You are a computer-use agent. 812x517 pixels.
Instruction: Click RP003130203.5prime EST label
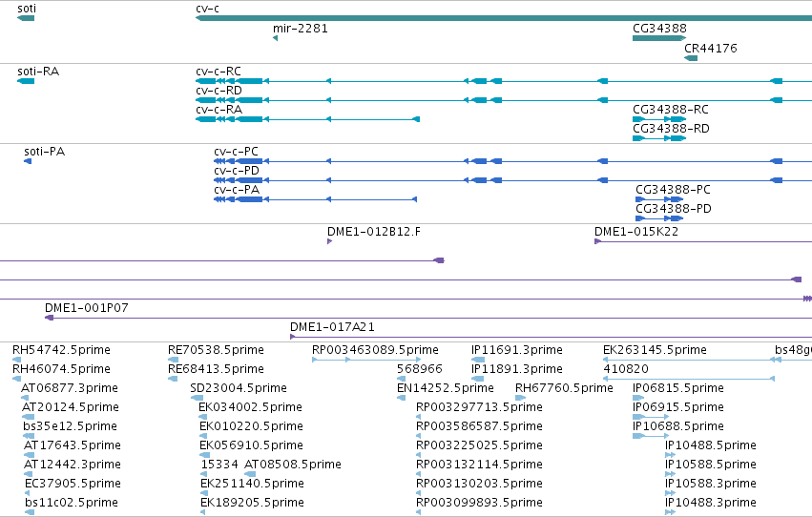point(479,484)
